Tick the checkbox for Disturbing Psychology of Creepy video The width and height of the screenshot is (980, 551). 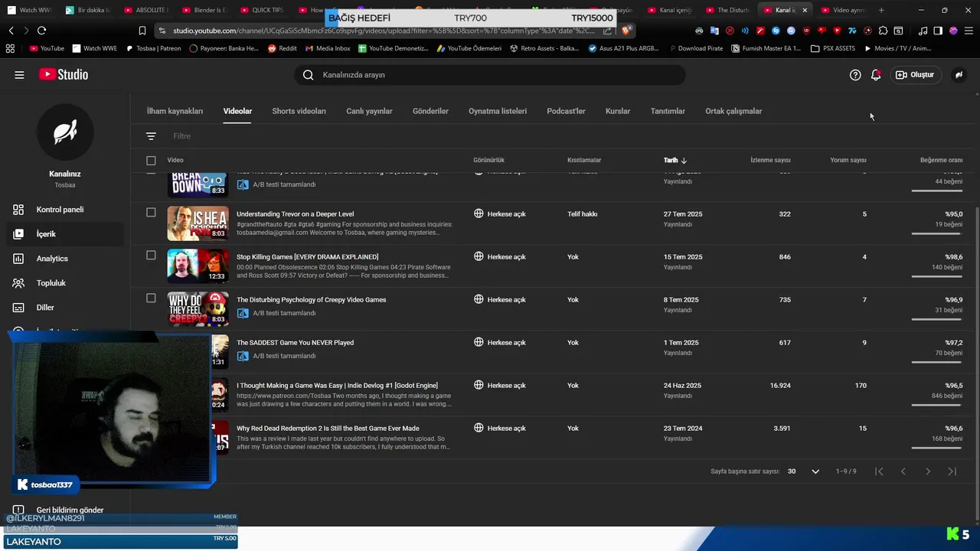pos(151,298)
